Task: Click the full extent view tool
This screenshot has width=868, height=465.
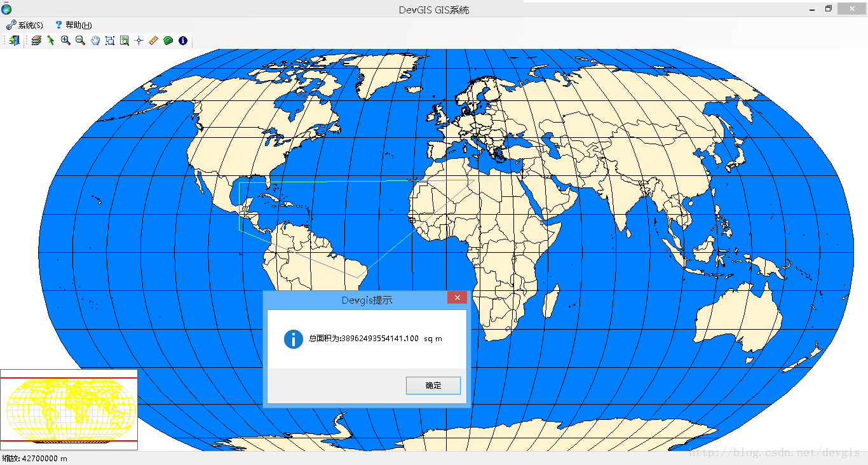Action: (110, 41)
